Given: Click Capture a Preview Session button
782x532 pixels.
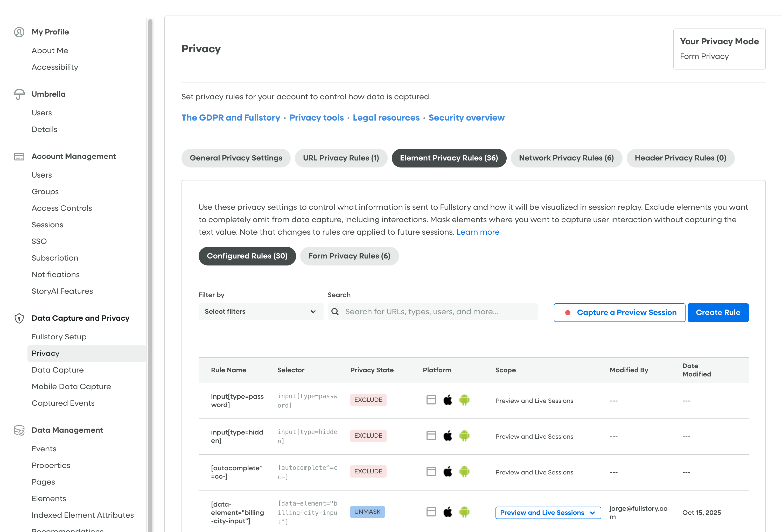Looking at the screenshot, I should coord(619,313).
